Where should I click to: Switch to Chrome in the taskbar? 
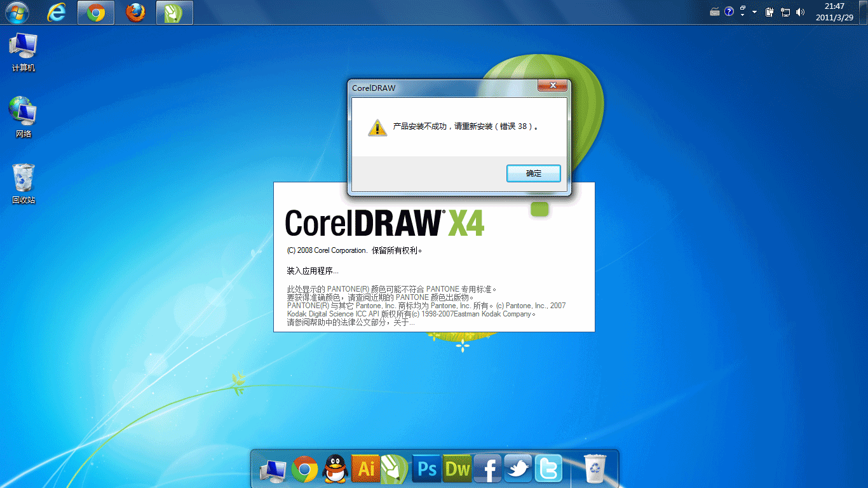[96, 12]
